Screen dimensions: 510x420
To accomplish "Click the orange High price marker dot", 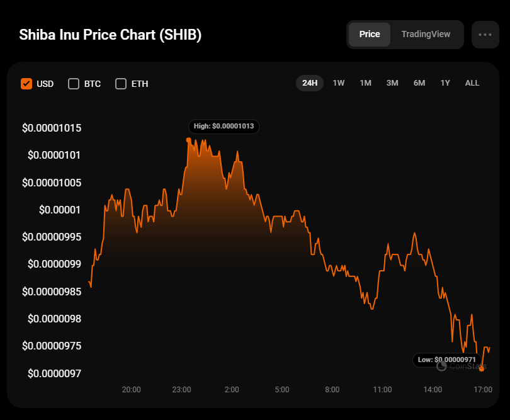I will click(x=188, y=140).
